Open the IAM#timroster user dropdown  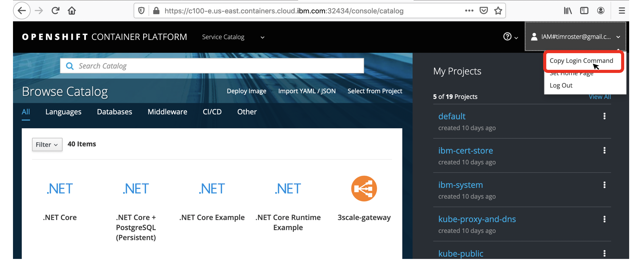click(575, 36)
